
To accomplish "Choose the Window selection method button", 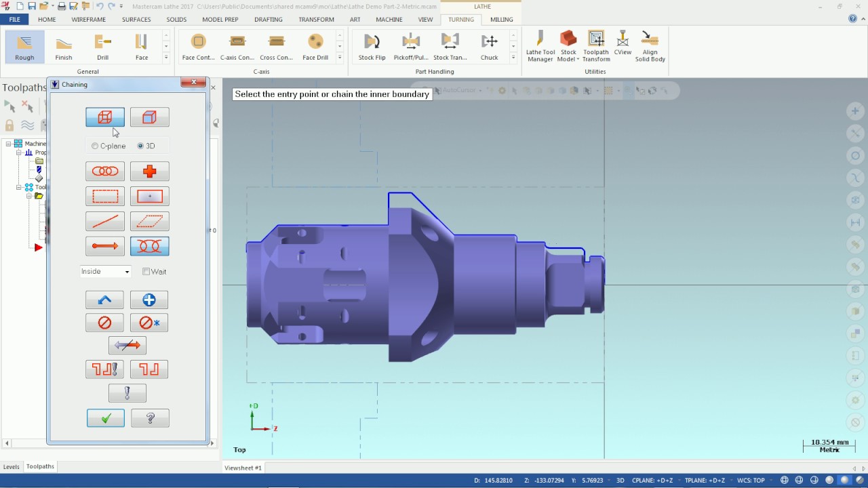I will click(105, 197).
